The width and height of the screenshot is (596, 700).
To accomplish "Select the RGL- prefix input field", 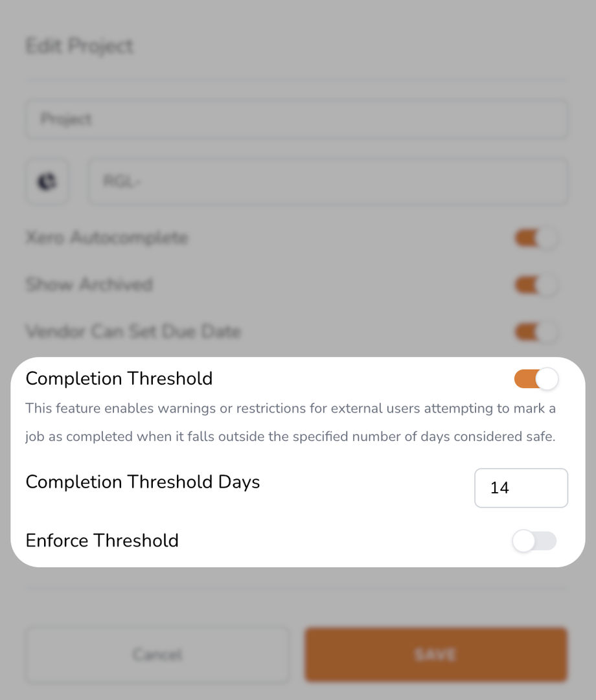I will tap(328, 181).
